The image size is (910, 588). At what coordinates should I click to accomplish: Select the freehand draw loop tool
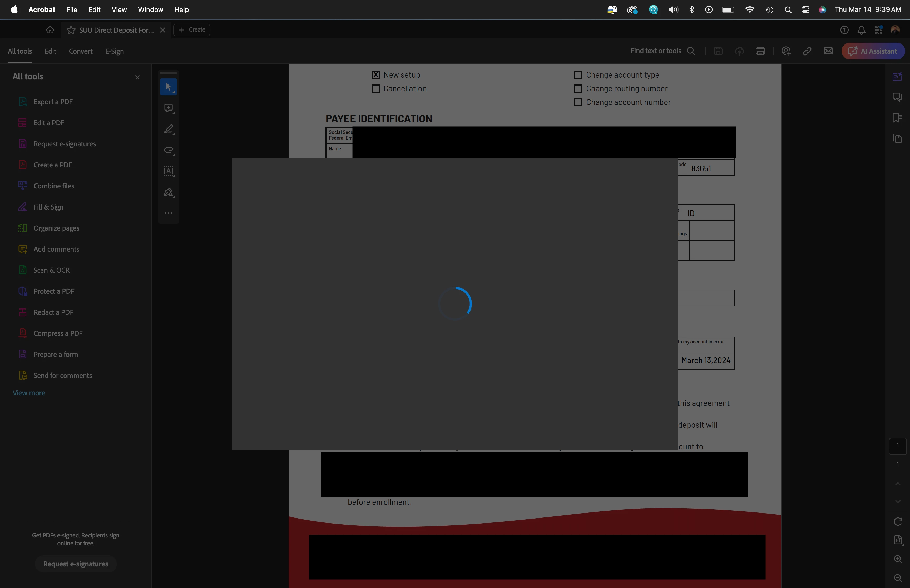point(169,151)
